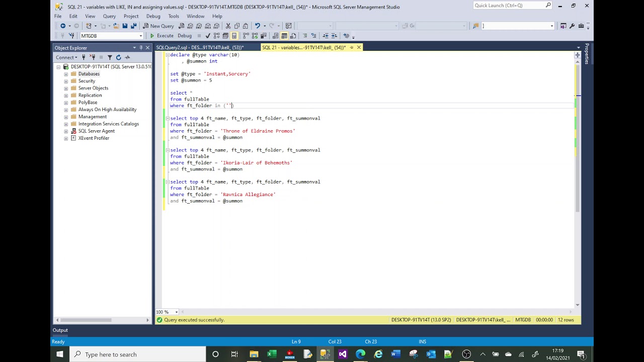The image size is (644, 362).
Task: Click the Cut scissors icon
Action: pyautogui.click(x=228, y=26)
